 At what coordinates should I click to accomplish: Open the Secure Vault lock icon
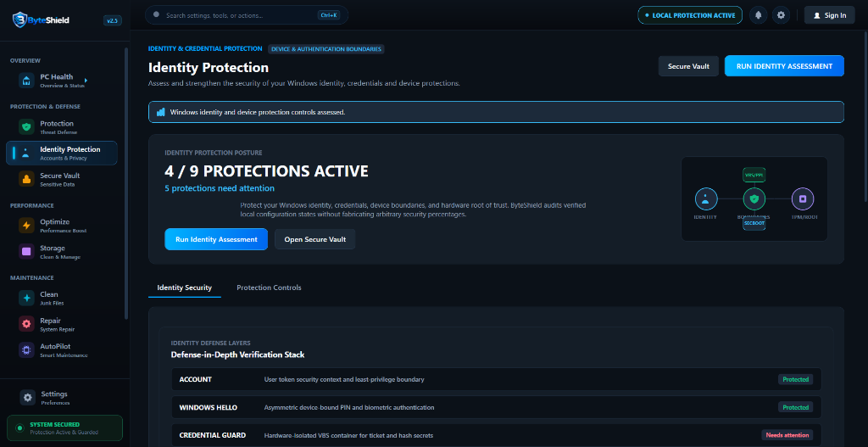click(x=26, y=180)
